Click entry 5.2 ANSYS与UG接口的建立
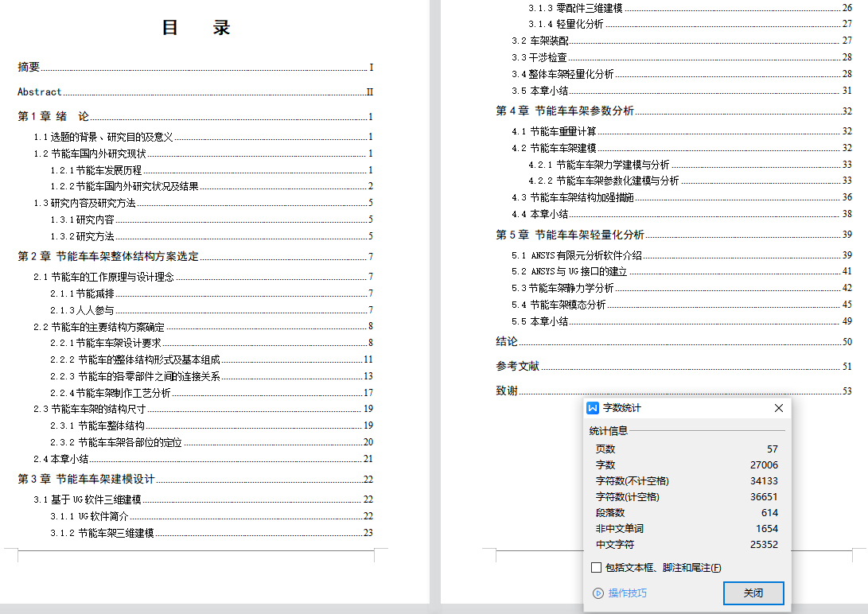868x614 pixels. click(x=682, y=271)
